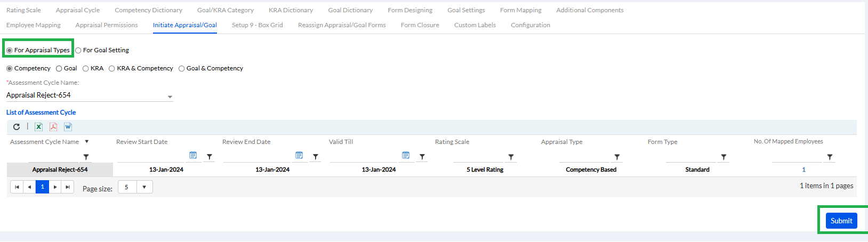
Task: Switch to the Form Closure tab
Action: pyautogui.click(x=420, y=25)
